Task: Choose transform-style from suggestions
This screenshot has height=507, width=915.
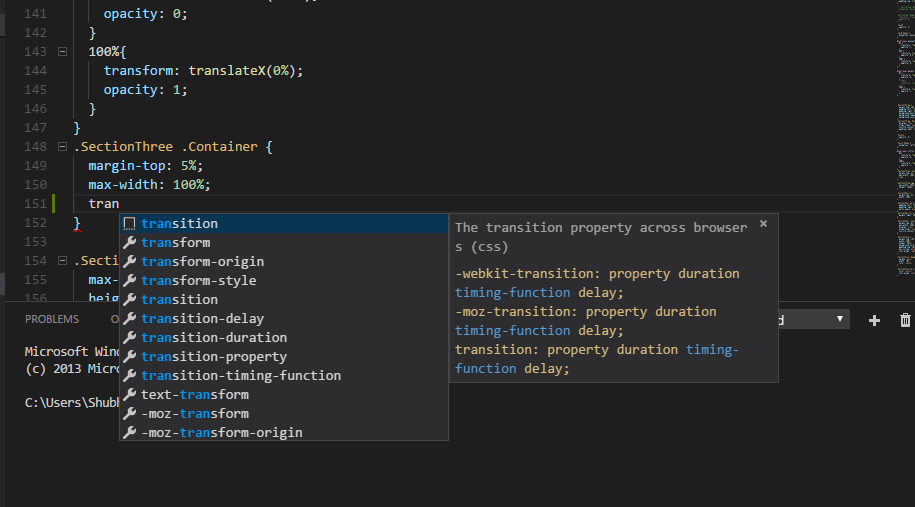Action: [284, 280]
